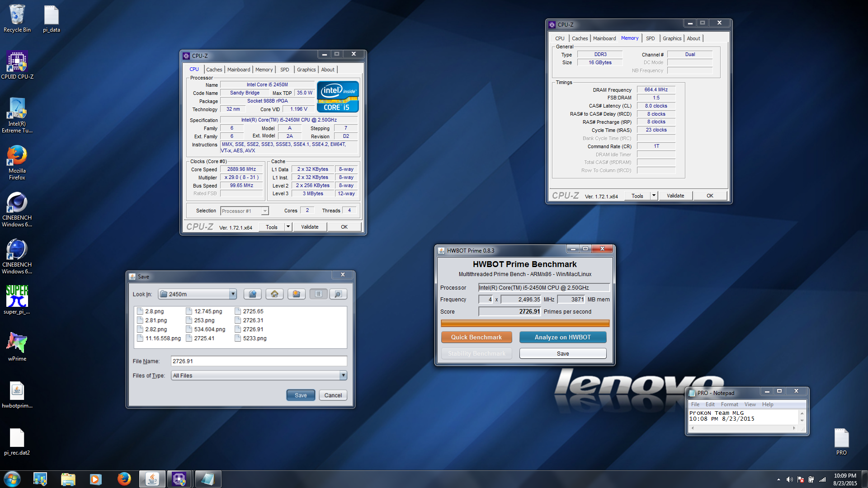Click HWBOT Prime orange progress bar
Image resolution: width=868 pixels, height=488 pixels.
point(525,323)
